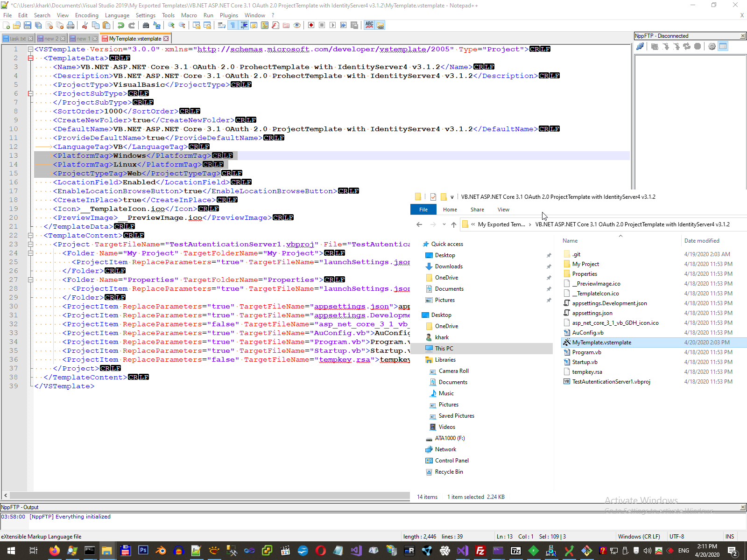Select Program.vb in the file list
747x560 pixels.
coord(587,352)
